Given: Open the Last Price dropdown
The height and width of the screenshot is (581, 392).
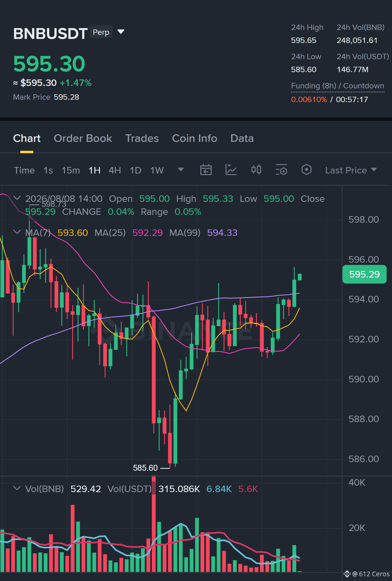Looking at the screenshot, I should 351,170.
